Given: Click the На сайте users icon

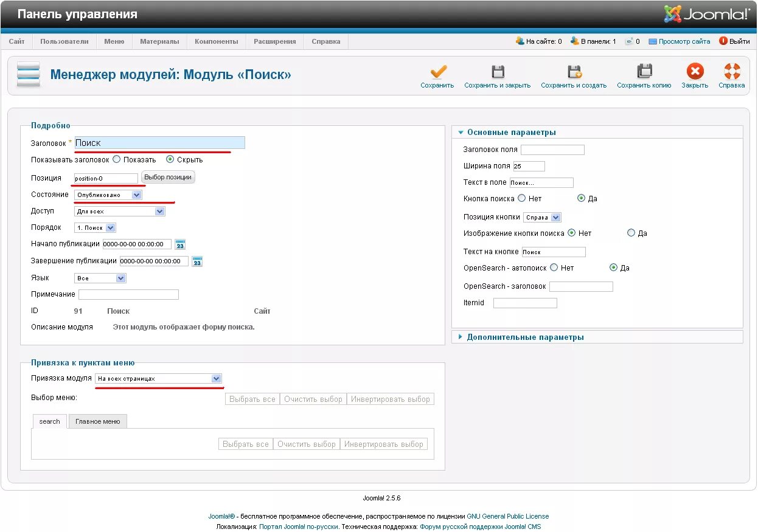Looking at the screenshot, I should 520,41.
